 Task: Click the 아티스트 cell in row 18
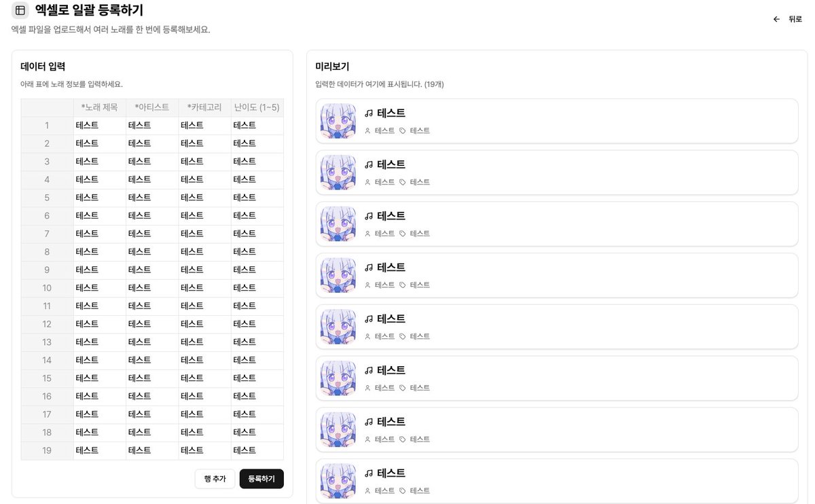click(152, 432)
